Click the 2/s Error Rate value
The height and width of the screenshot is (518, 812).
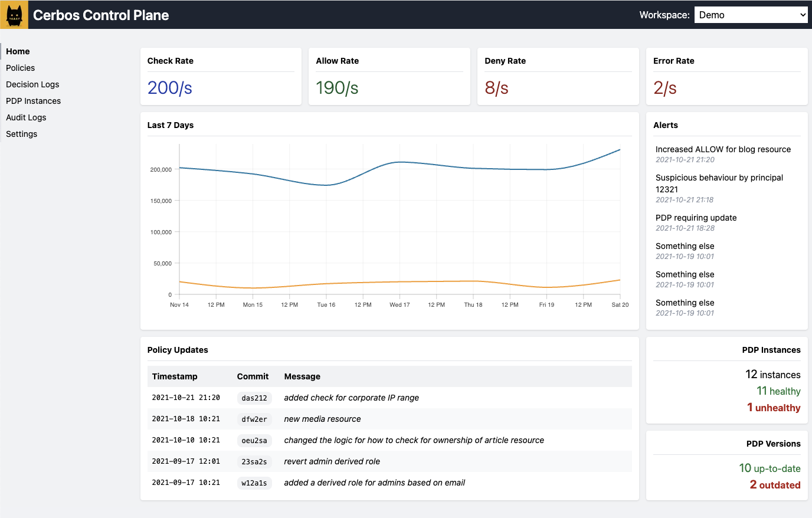(x=665, y=88)
